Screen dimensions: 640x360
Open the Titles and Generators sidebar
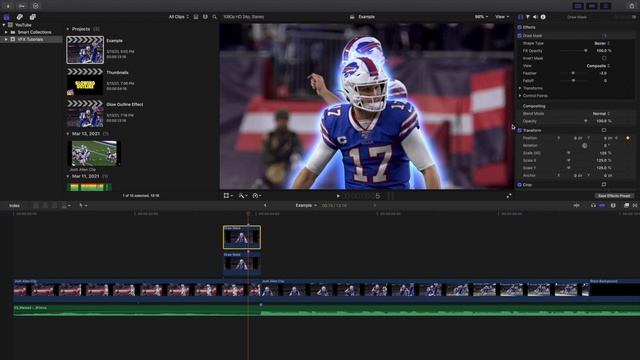pyautogui.click(x=33, y=17)
